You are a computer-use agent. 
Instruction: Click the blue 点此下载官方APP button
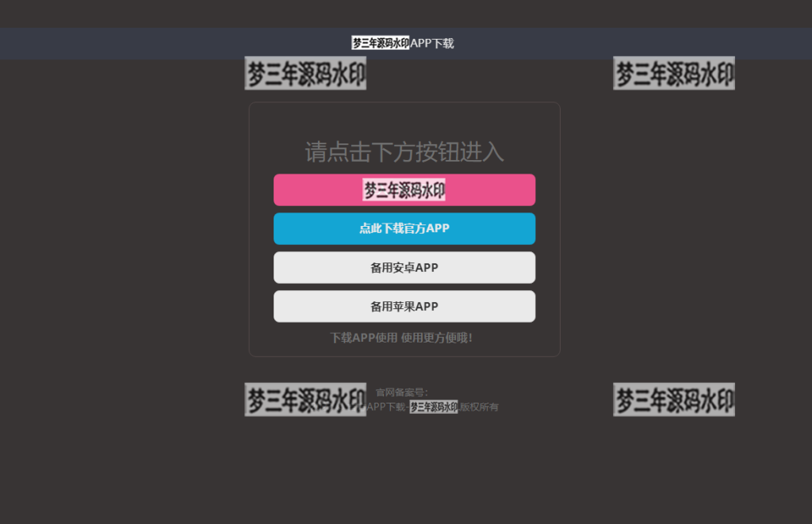(404, 228)
